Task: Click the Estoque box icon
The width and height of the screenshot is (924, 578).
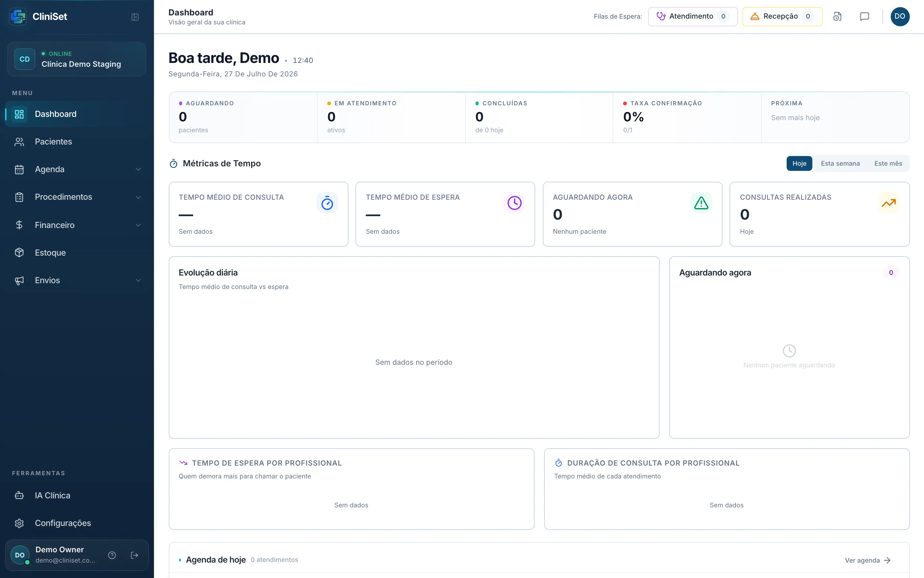Action: point(19,253)
